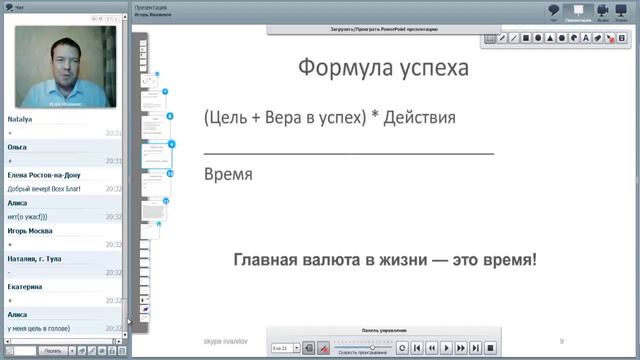Open the dropdown arrow next to send button

point(72,351)
